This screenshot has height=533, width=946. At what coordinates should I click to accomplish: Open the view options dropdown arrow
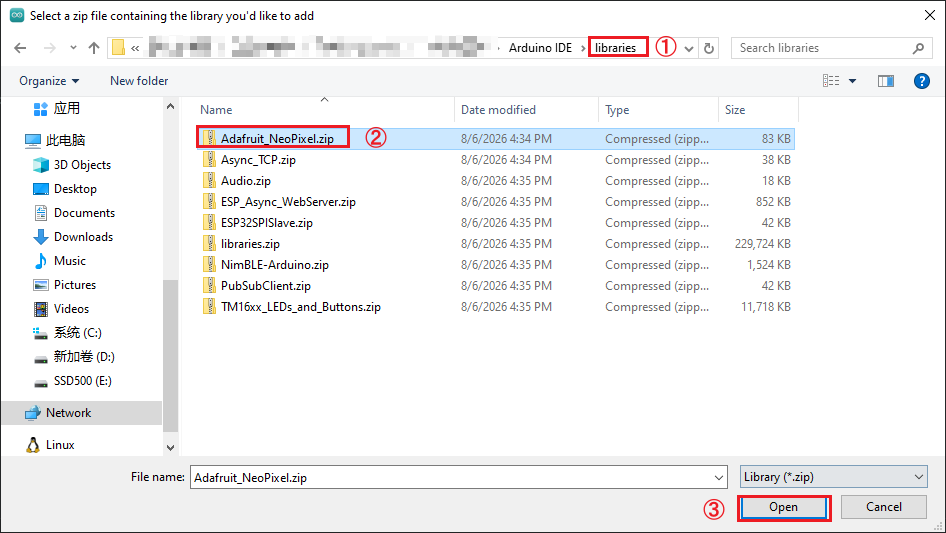pyautogui.click(x=852, y=81)
